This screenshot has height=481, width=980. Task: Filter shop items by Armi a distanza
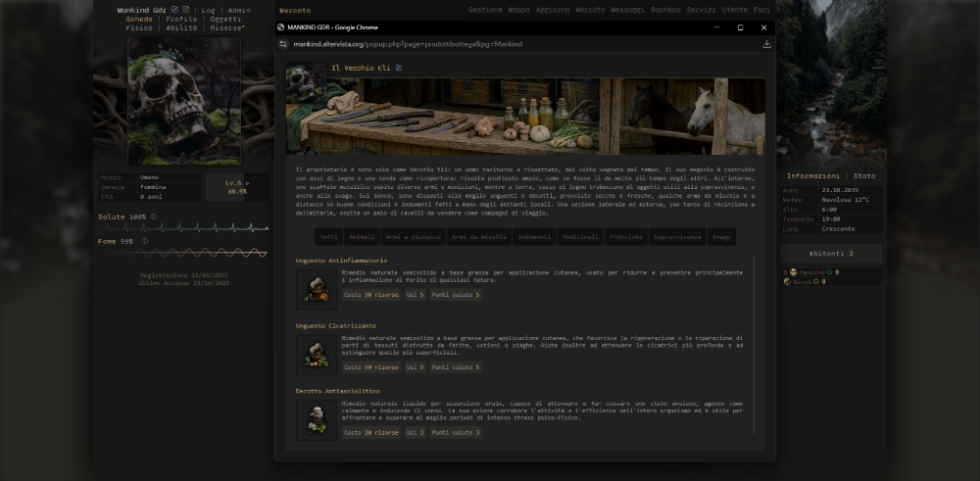(414, 237)
